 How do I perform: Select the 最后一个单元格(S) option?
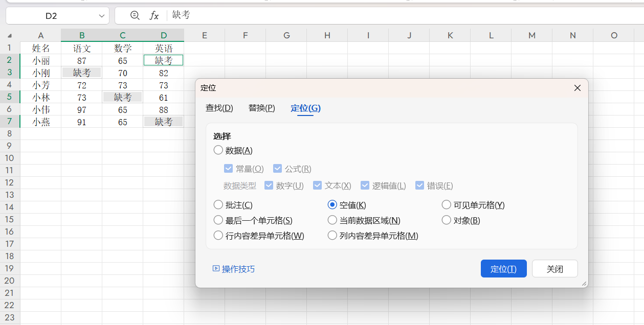[217, 220]
